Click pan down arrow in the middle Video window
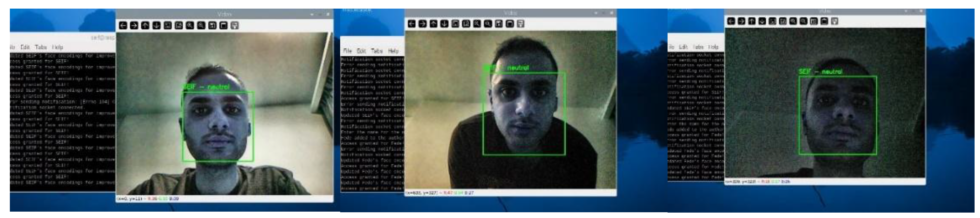Viewport: 980px width, 218px height. [x=444, y=24]
